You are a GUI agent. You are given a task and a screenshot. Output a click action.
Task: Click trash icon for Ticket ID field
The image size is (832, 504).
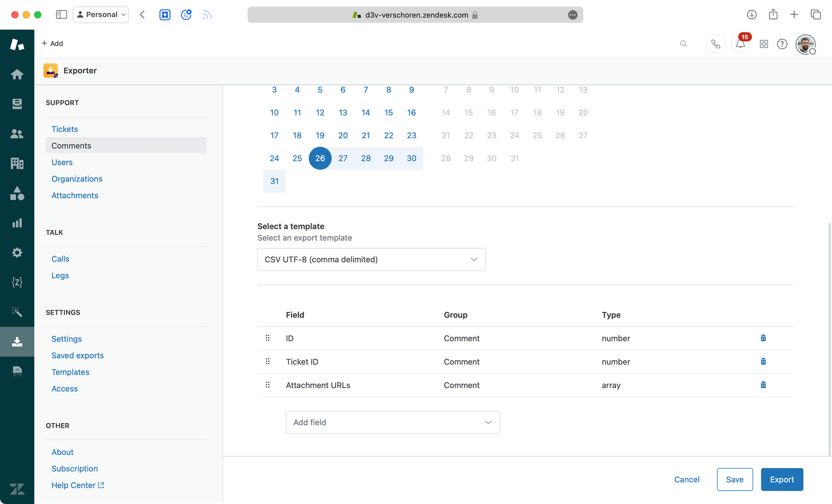point(763,361)
